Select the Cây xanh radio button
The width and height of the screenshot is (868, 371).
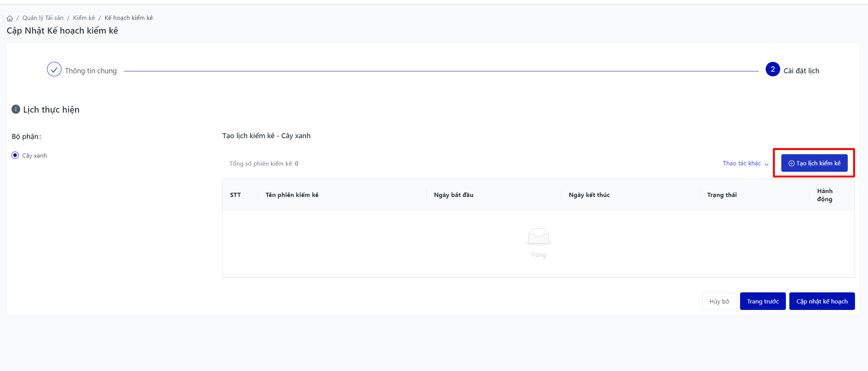click(15, 155)
